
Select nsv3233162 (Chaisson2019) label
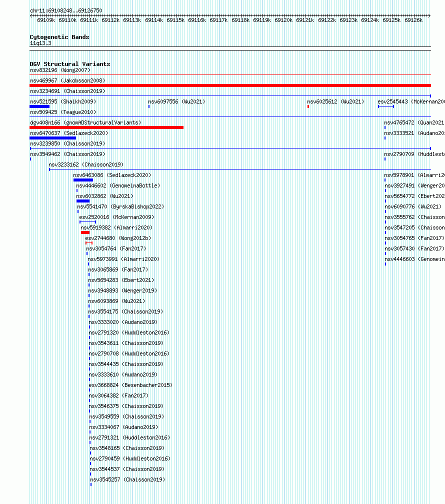[86, 164]
